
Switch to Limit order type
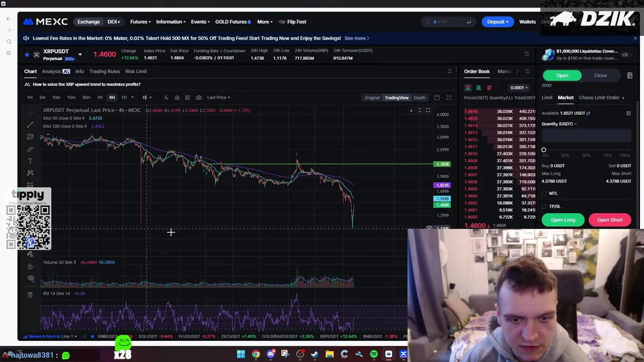547,98
